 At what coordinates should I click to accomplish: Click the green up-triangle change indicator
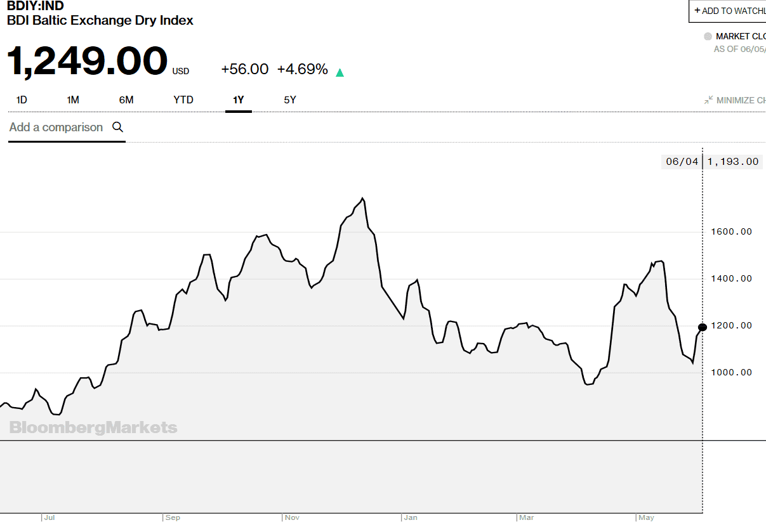[340, 72]
